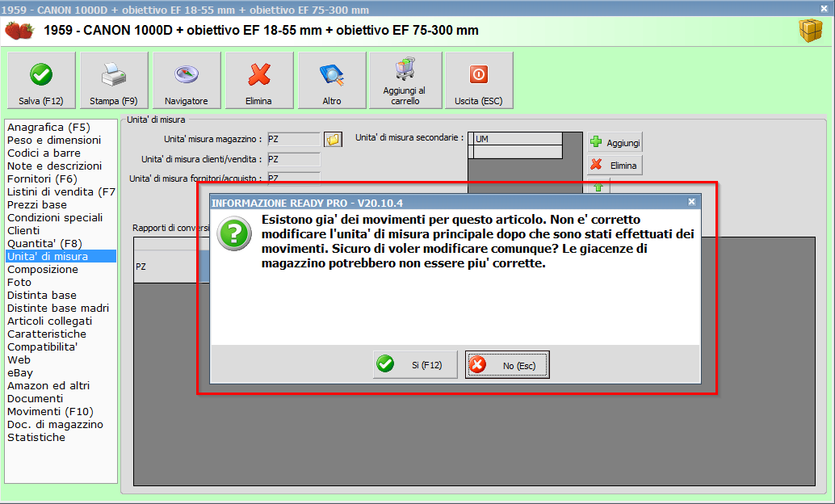Click the Uscita (ESC) exit button
Image resolution: width=835 pixels, height=504 pixels.
pyautogui.click(x=479, y=81)
